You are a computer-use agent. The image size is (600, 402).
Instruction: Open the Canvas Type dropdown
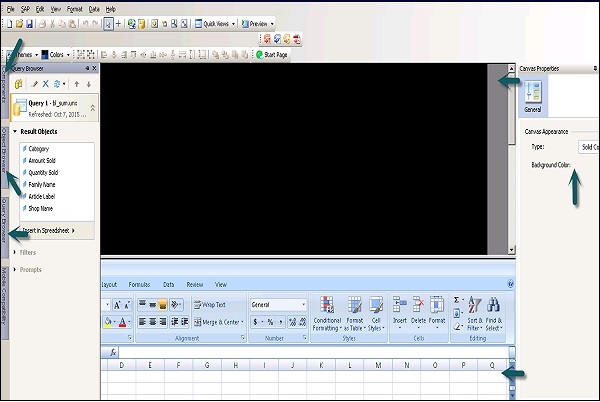coord(589,147)
